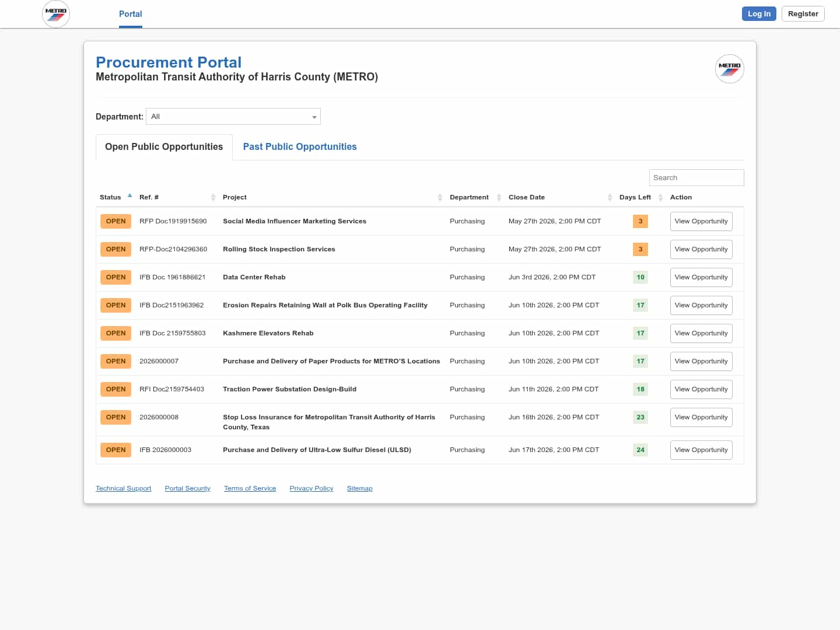Screen dimensions: 840x630
Task: View opportunity for Stop Loss Insurance
Action: pos(701,418)
